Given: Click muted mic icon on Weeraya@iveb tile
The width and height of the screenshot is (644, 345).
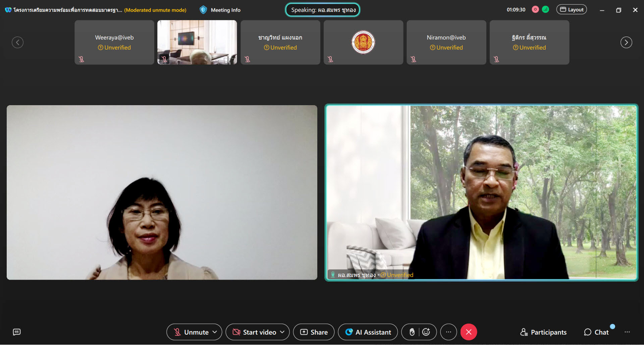Looking at the screenshot, I should pyautogui.click(x=81, y=59).
